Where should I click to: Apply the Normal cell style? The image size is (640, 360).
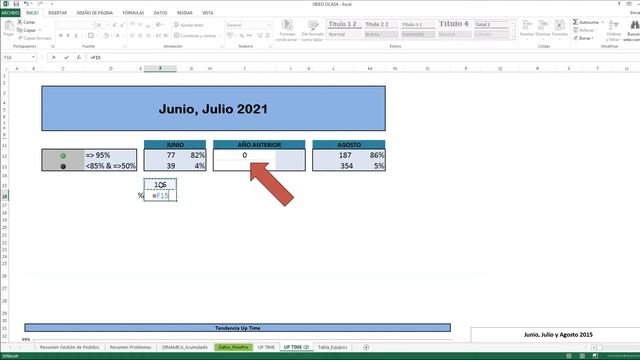[x=344, y=35]
